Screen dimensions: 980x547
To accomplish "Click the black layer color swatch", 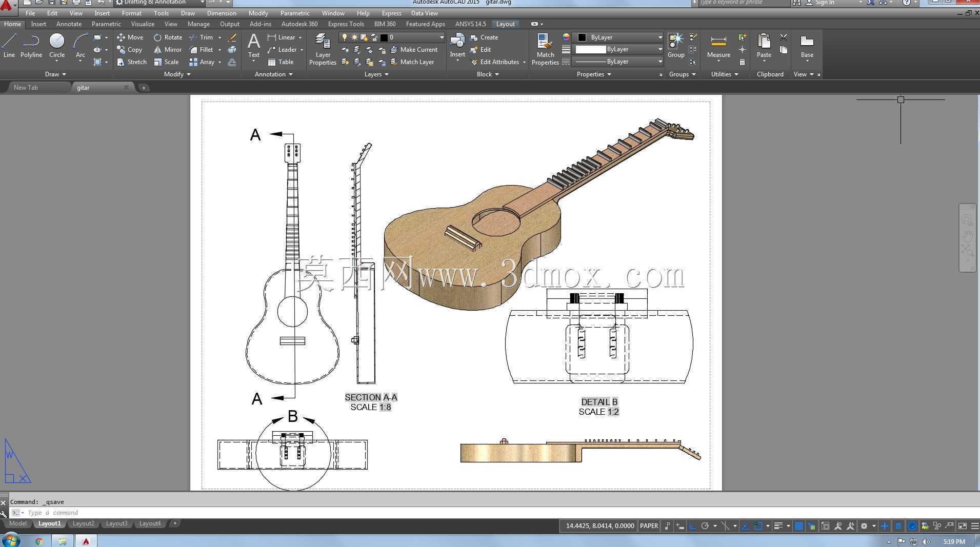I will [384, 37].
